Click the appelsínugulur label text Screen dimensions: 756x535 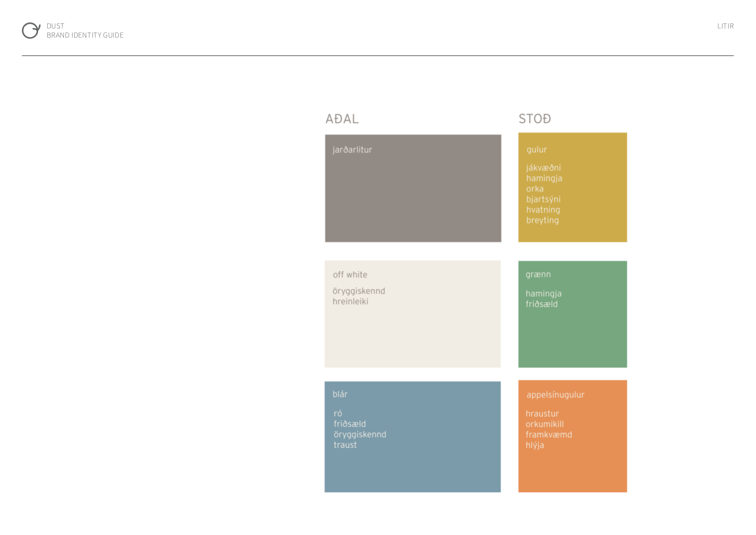(x=555, y=395)
